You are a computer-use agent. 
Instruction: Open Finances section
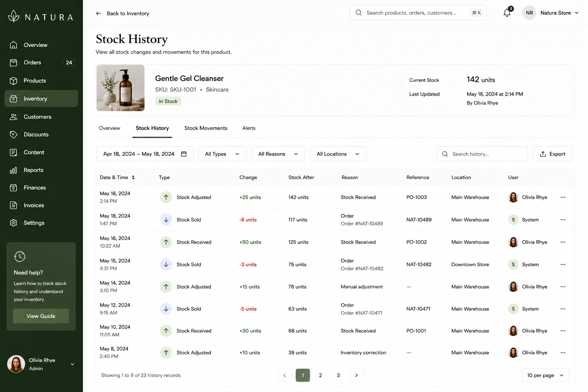click(41, 188)
